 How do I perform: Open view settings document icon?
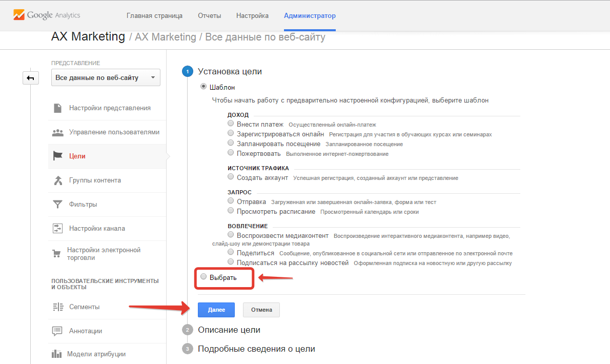pyautogui.click(x=58, y=108)
